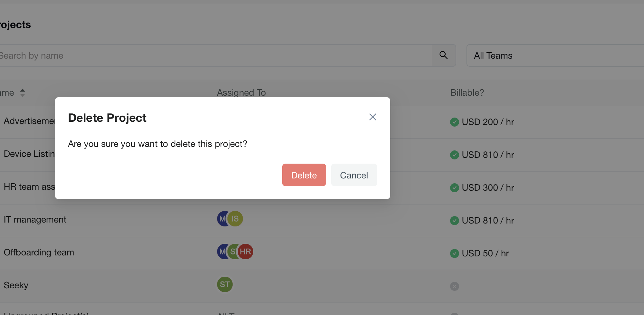Click the billable check for USD 300 / hr
The image size is (644, 315).
point(454,188)
